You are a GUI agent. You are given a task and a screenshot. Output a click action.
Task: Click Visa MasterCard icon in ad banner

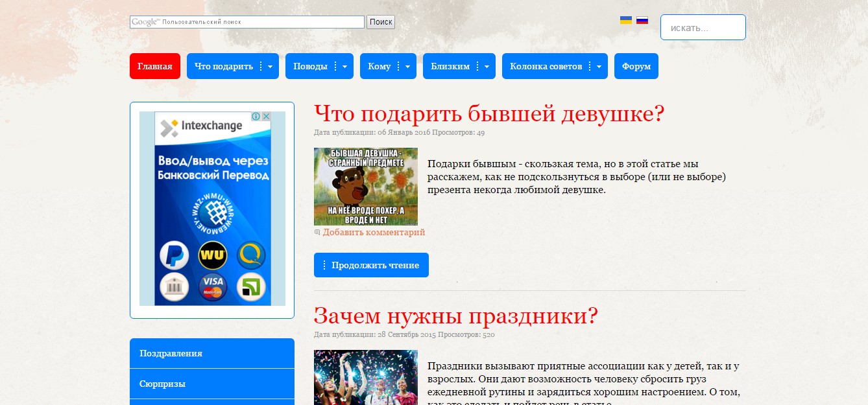213,287
